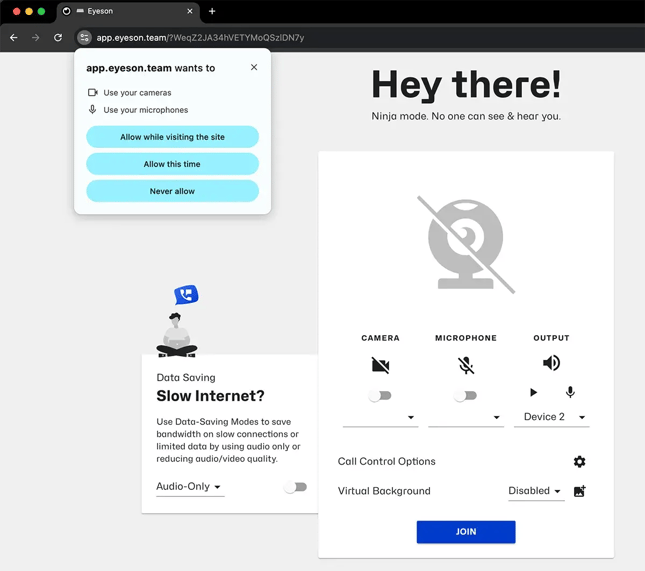Expand the camera device dropdown

click(381, 417)
